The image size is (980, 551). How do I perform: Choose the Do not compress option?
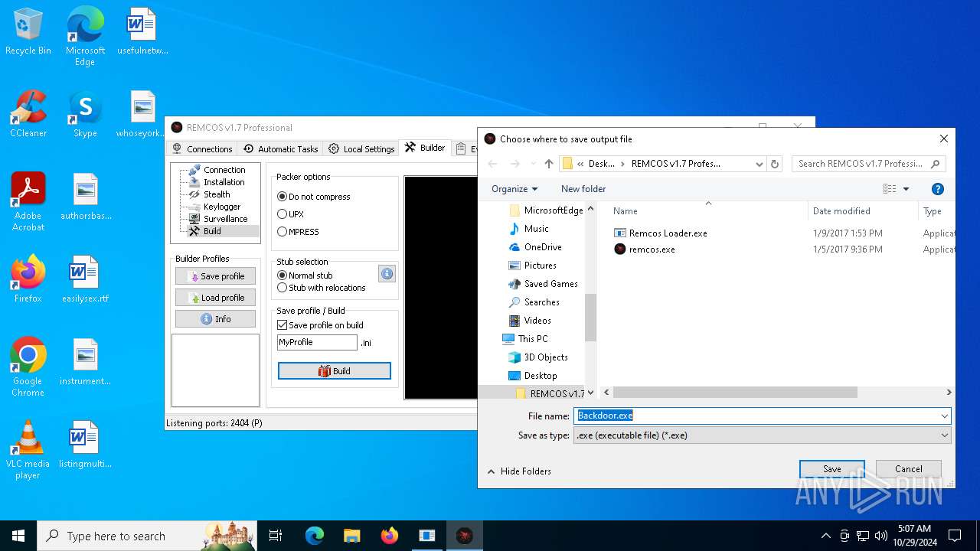pyautogui.click(x=314, y=197)
